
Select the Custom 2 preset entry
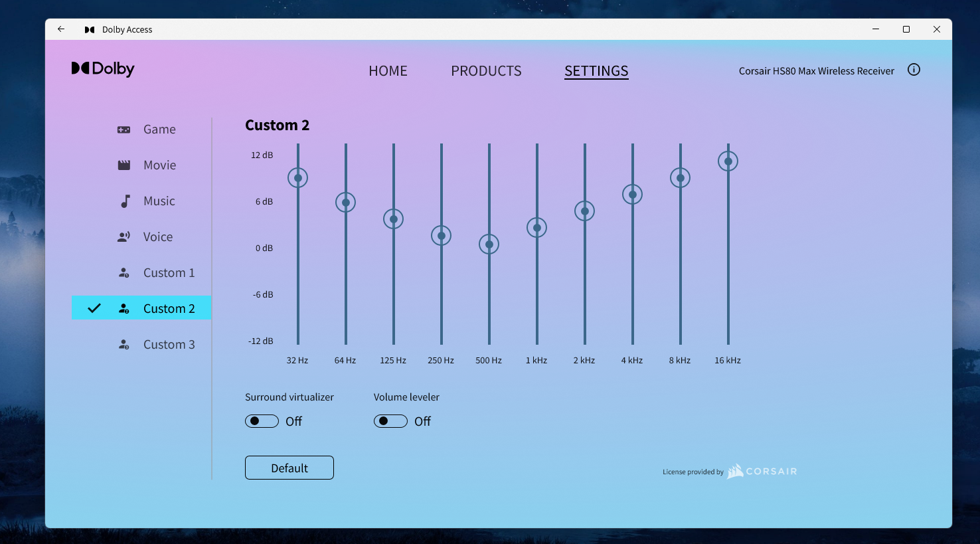[x=141, y=308]
